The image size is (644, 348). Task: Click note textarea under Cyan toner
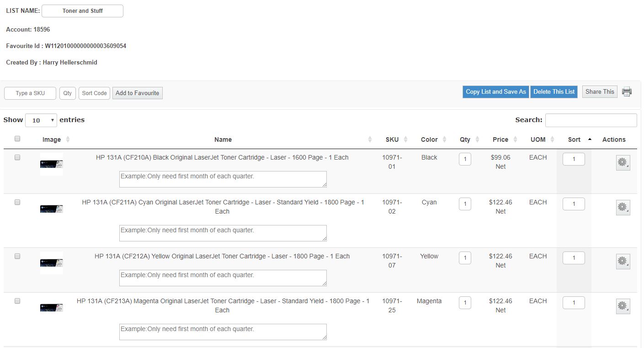click(x=223, y=233)
